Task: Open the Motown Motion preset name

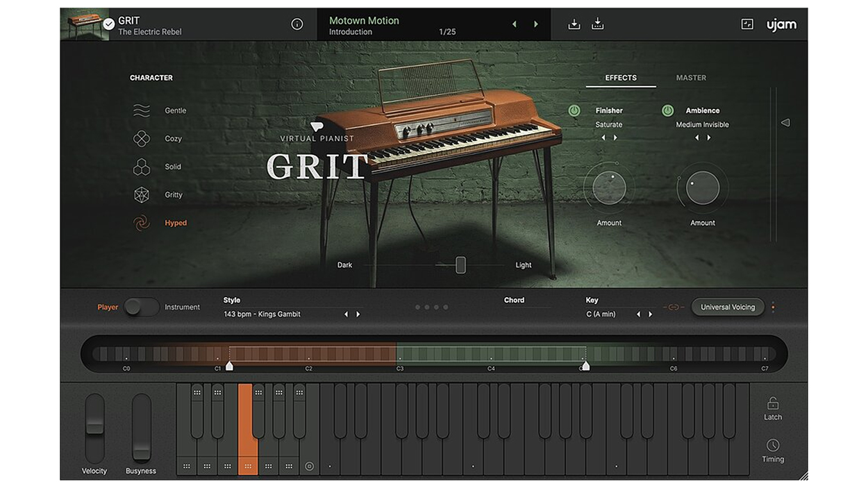Action: [x=364, y=21]
